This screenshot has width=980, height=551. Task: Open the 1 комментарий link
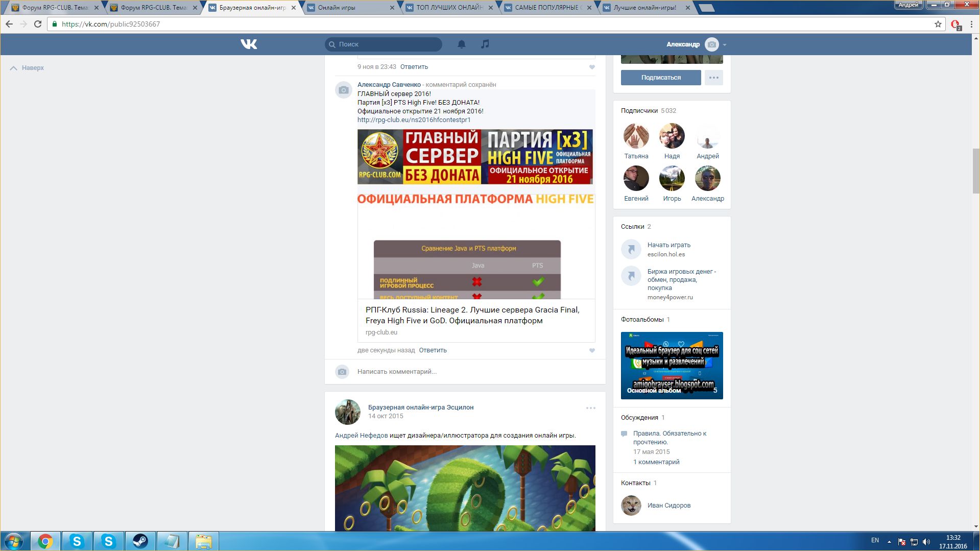(x=656, y=462)
